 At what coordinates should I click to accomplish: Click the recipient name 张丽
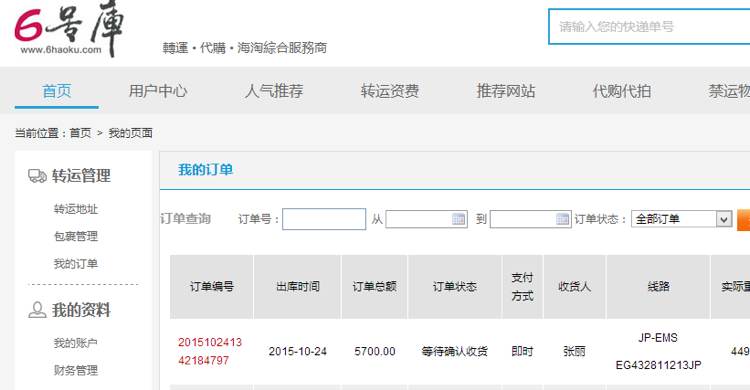tap(574, 352)
